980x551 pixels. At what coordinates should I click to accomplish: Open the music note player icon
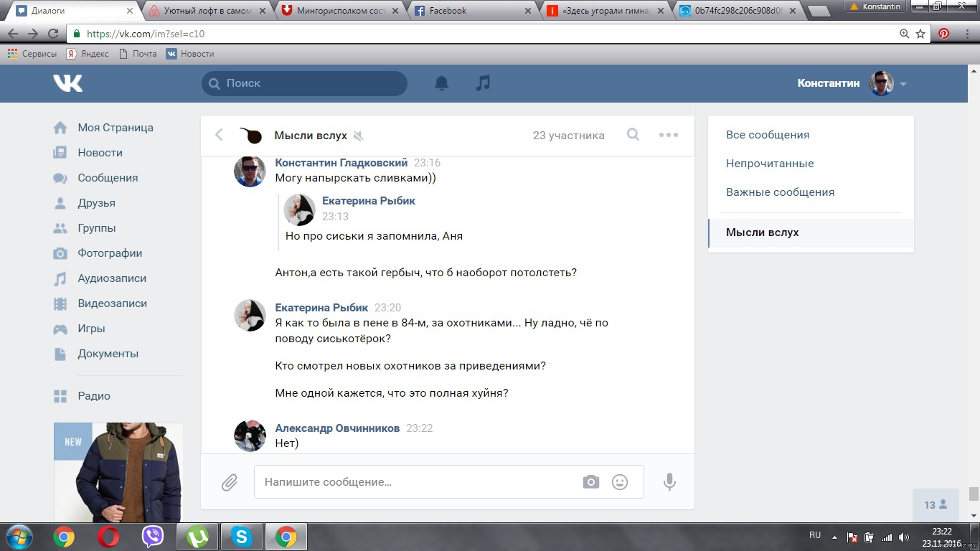[x=483, y=83]
